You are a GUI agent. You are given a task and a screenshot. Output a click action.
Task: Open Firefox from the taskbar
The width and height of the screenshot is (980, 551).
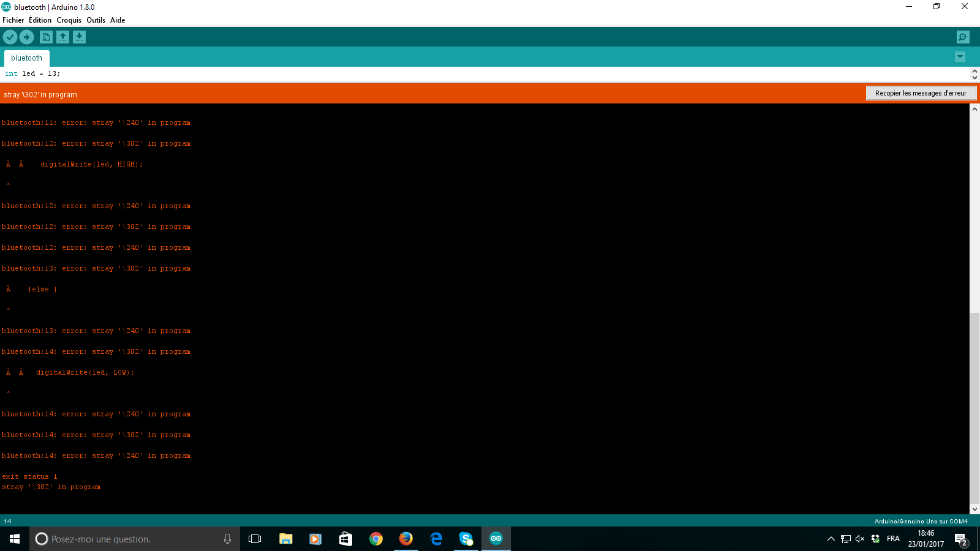tap(405, 539)
